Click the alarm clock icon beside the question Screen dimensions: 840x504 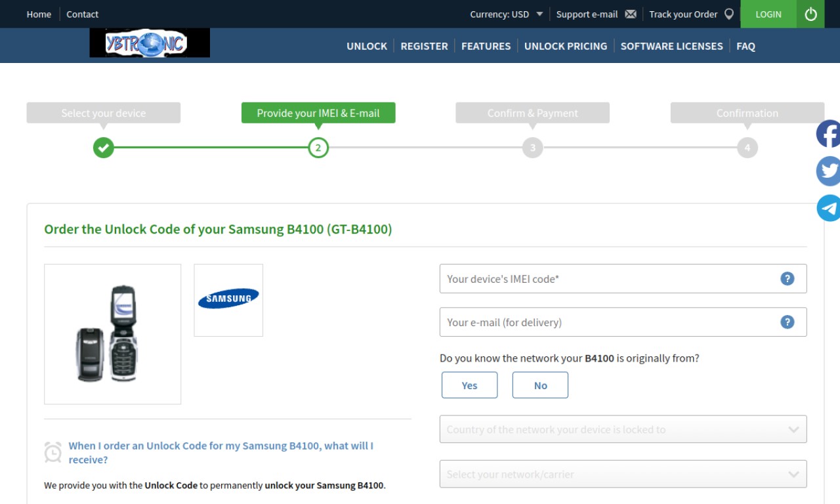pos(53,452)
